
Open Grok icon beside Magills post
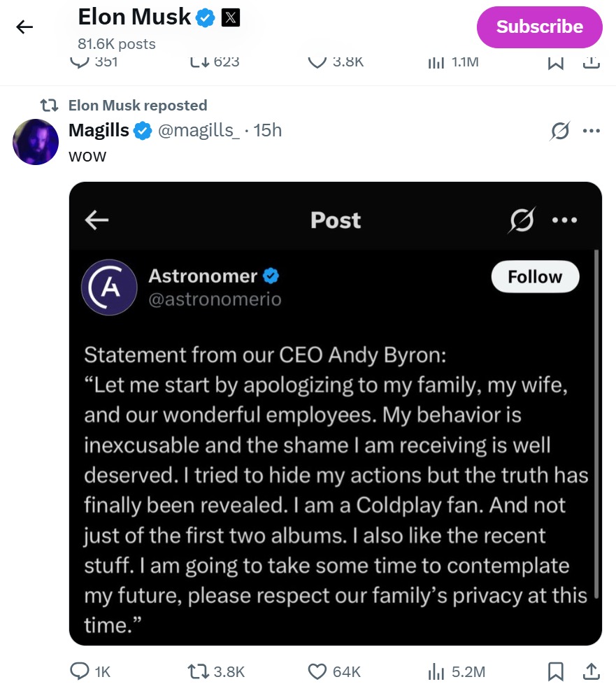coord(559,131)
